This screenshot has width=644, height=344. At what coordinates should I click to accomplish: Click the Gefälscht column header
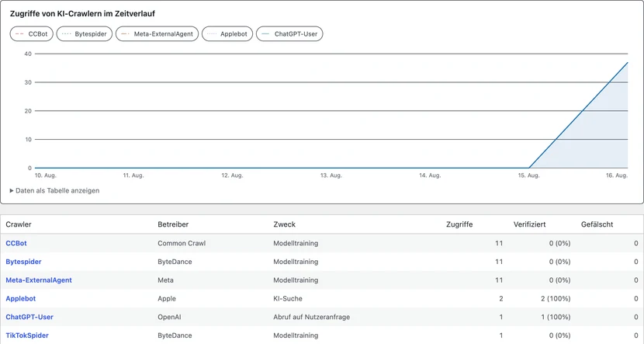point(597,224)
